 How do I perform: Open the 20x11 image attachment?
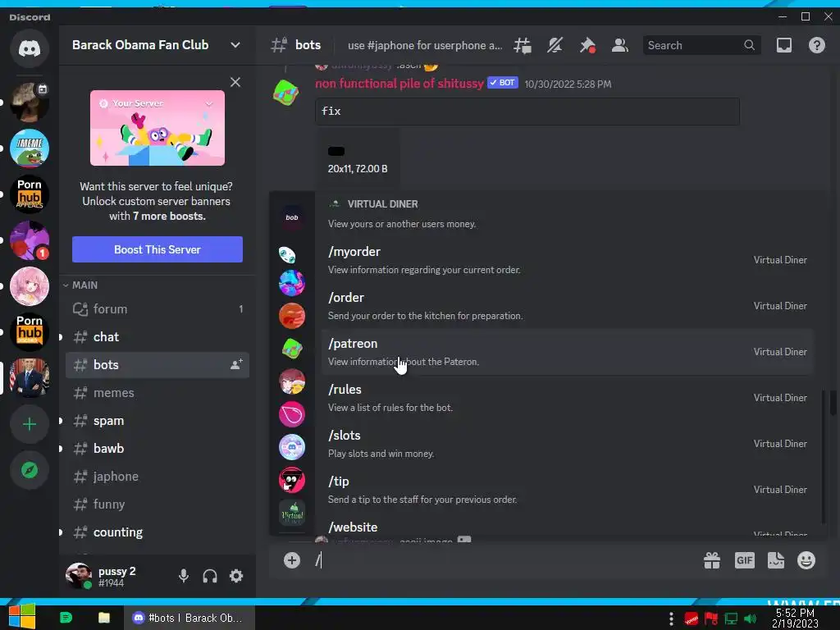(336, 152)
